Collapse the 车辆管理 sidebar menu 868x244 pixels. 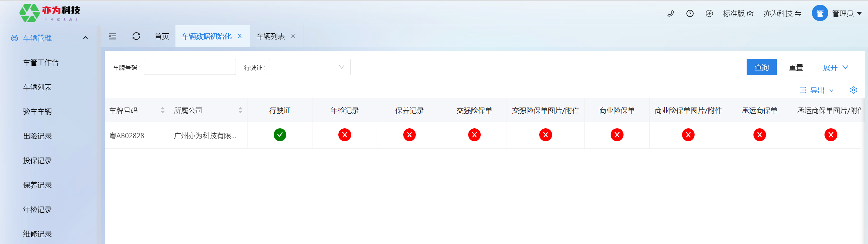85,38
